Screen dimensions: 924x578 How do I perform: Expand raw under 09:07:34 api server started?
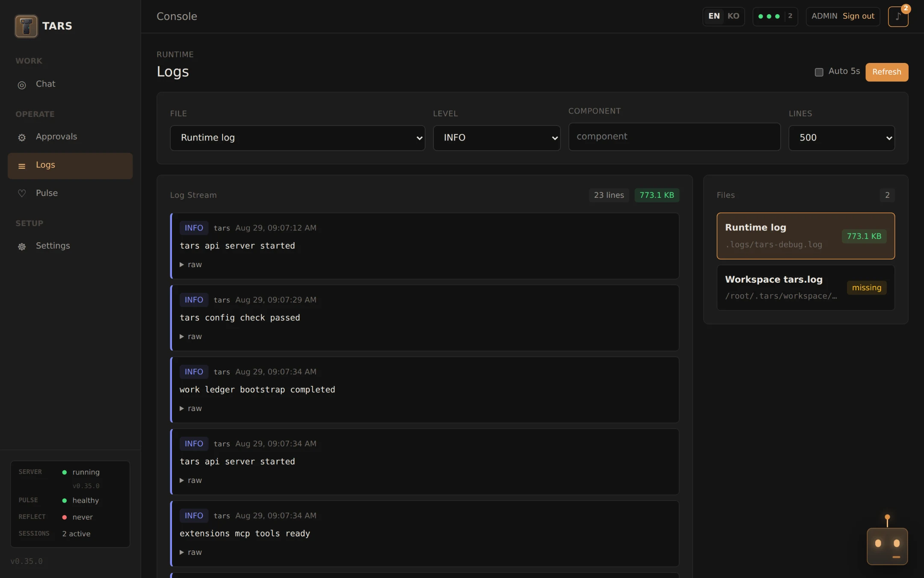[x=190, y=480]
